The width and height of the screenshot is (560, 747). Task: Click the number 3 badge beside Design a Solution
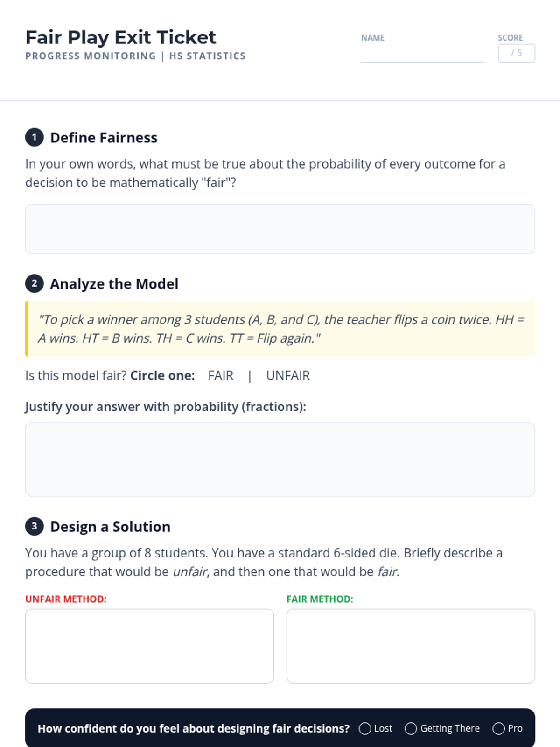pos(34,526)
